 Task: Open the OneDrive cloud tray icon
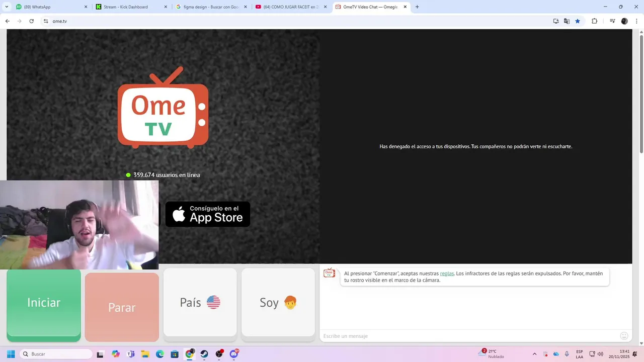click(x=556, y=354)
